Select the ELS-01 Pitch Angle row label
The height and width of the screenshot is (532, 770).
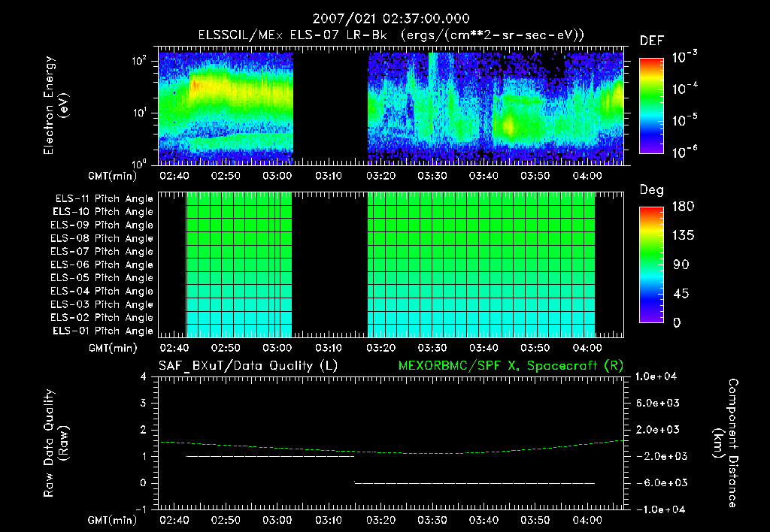click(103, 331)
